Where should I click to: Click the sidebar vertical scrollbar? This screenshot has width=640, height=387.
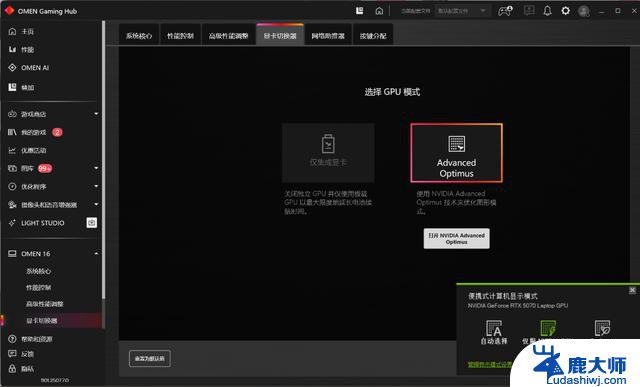[x=104, y=159]
